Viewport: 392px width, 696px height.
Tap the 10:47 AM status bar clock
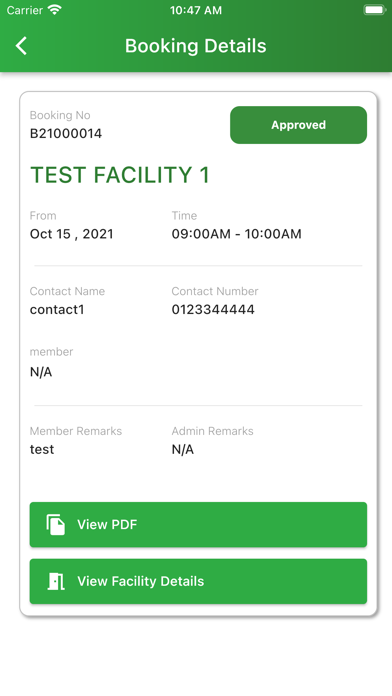(196, 10)
